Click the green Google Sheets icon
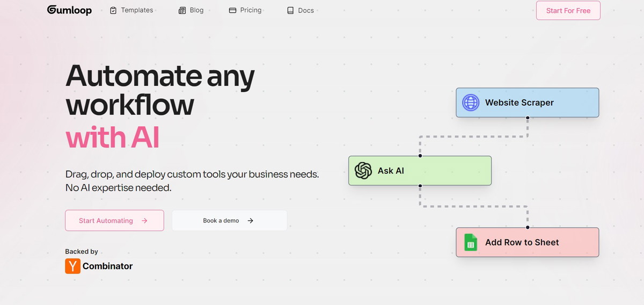 471,242
